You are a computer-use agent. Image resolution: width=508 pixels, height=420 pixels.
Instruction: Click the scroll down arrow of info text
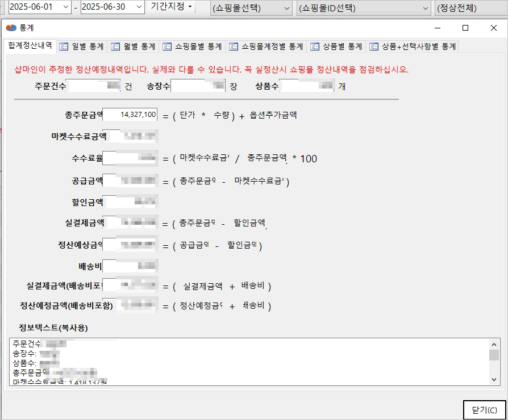pos(494,380)
